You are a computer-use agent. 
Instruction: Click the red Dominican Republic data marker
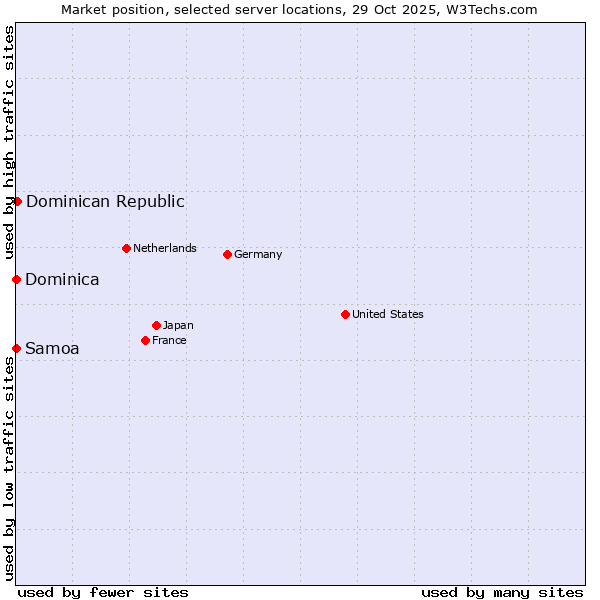(x=17, y=201)
